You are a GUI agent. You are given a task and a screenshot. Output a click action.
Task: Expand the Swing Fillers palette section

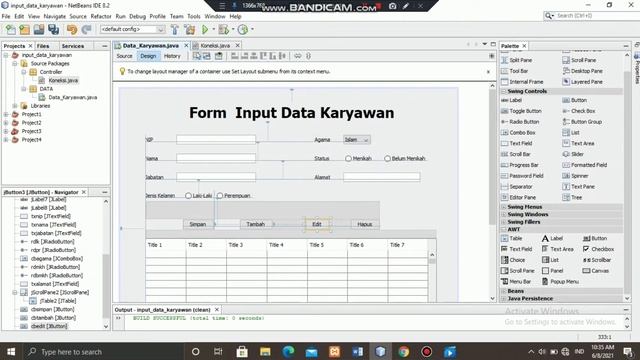(504, 222)
